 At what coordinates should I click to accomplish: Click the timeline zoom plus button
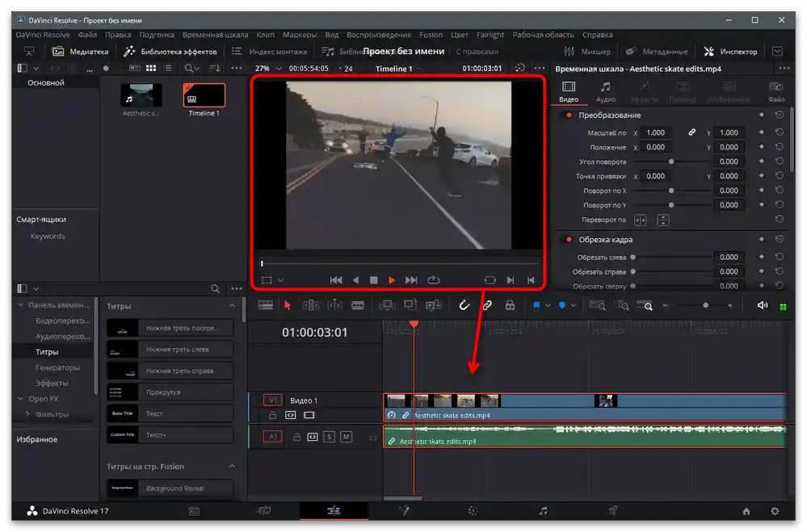click(729, 306)
